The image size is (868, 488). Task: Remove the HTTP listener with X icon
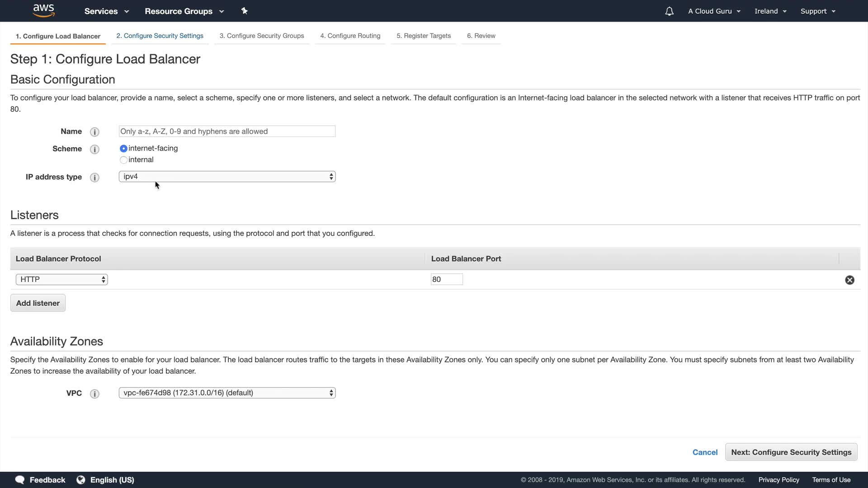click(x=849, y=280)
